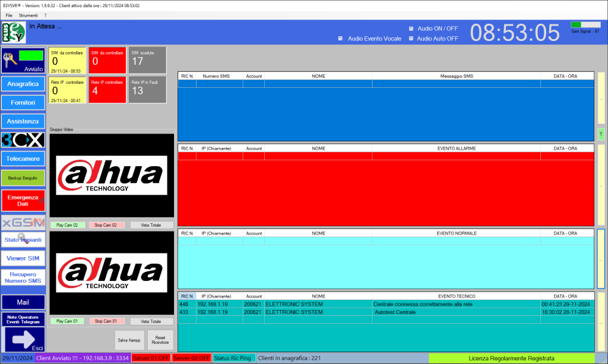Click Stop Cam 02 button

(x=106, y=225)
